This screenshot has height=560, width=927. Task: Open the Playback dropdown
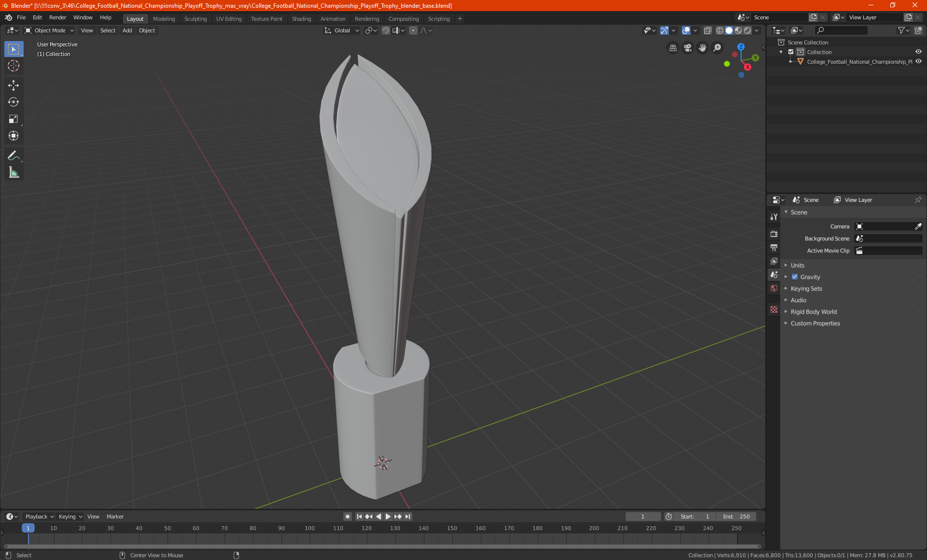click(39, 517)
